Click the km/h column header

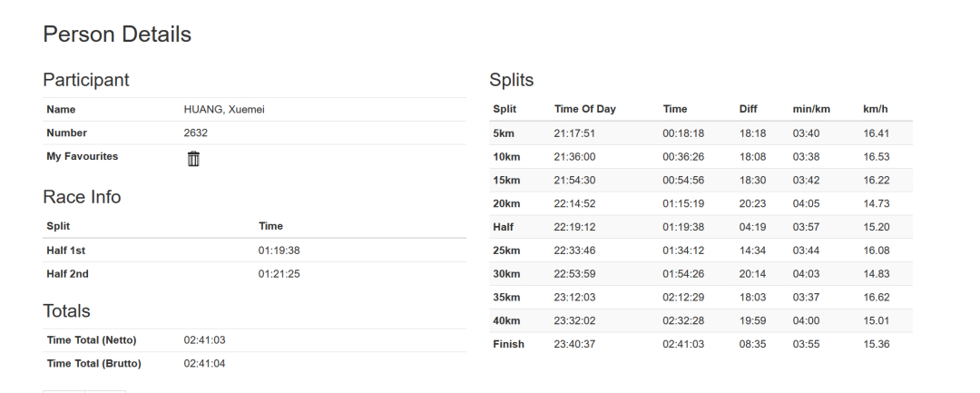(x=875, y=109)
